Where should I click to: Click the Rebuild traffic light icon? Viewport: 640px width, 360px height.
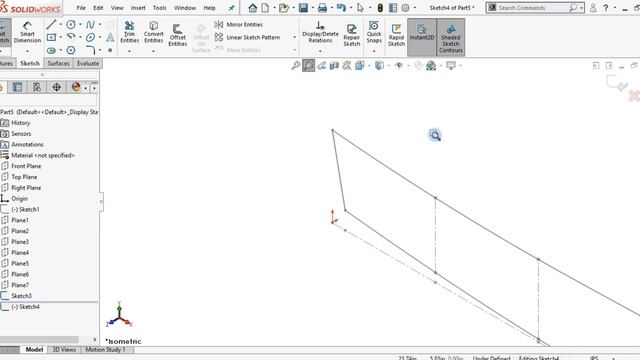[x=380, y=8]
